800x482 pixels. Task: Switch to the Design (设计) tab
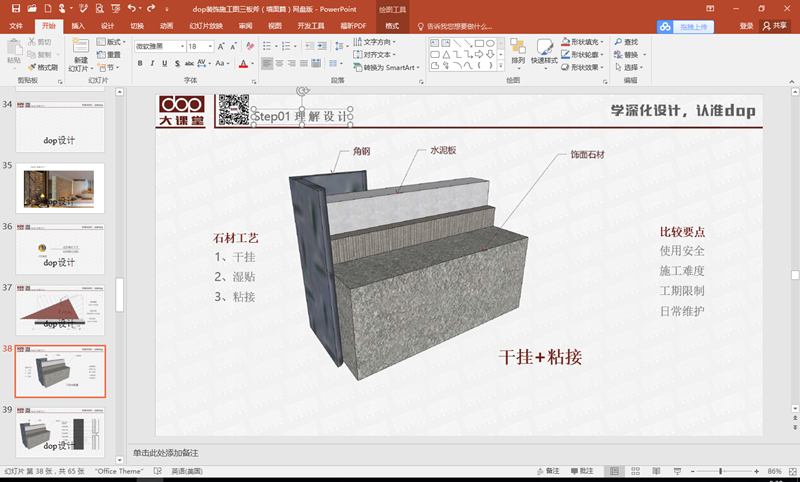point(107,26)
